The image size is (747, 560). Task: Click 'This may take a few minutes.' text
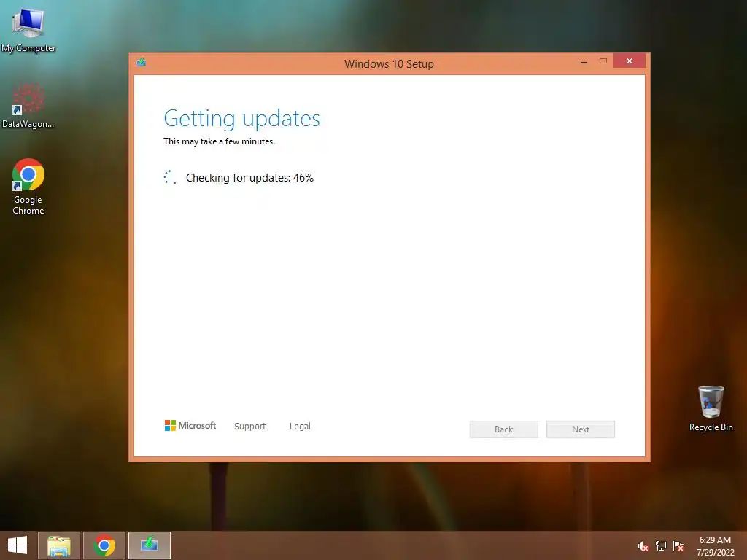click(x=219, y=141)
